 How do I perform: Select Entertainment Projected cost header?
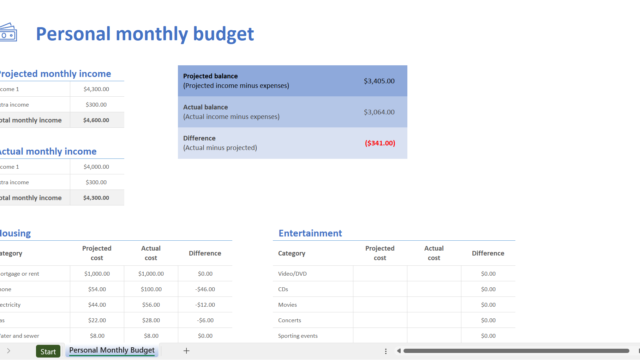point(380,253)
